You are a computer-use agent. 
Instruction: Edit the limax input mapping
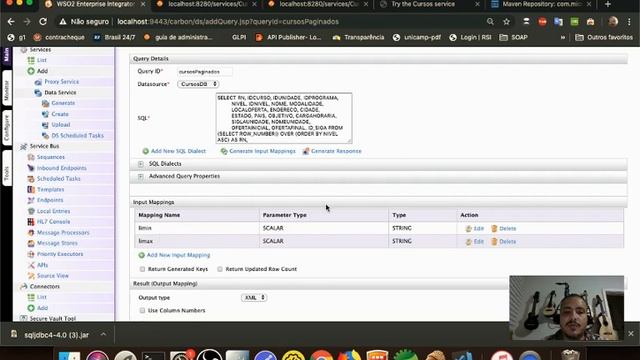(475, 242)
